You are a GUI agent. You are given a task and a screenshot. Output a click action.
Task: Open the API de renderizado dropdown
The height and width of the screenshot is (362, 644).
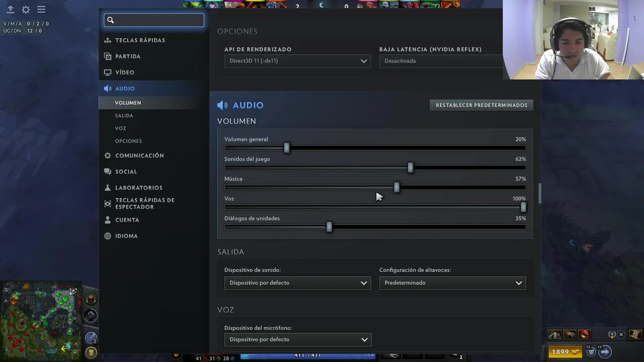point(297,61)
